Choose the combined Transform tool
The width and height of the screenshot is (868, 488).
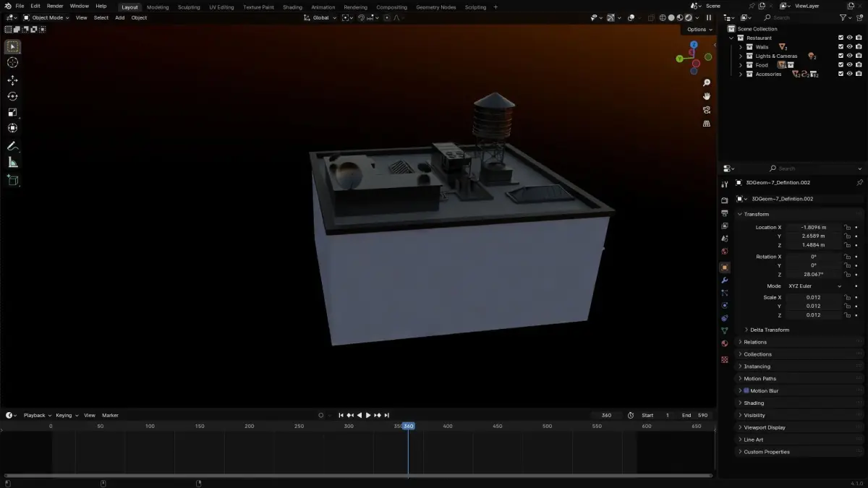[x=12, y=128]
